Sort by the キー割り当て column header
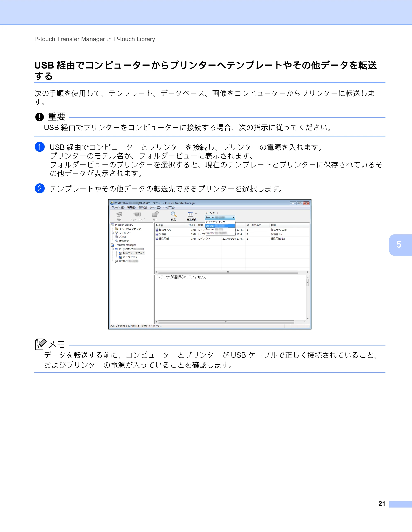This screenshot has width=412, height=532. [257, 225]
